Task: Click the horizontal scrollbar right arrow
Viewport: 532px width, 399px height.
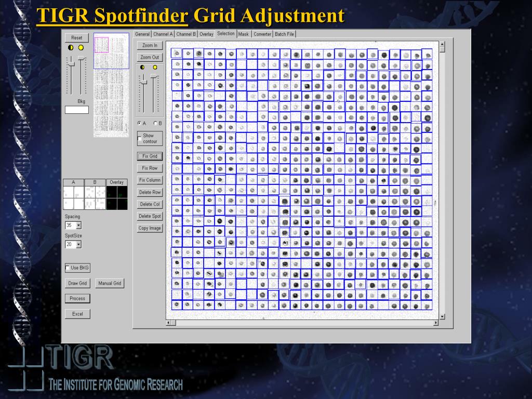Action: [436, 323]
